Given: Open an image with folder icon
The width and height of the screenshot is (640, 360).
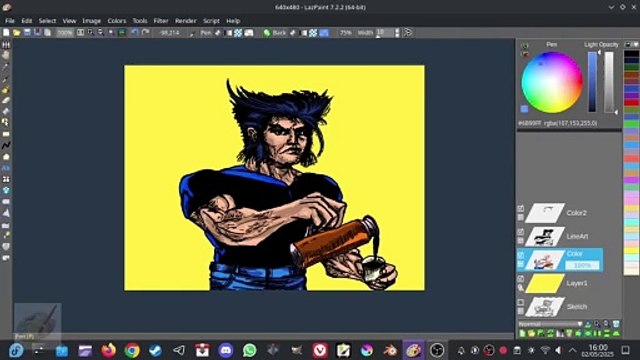Looking at the screenshot, I should pos(16,33).
